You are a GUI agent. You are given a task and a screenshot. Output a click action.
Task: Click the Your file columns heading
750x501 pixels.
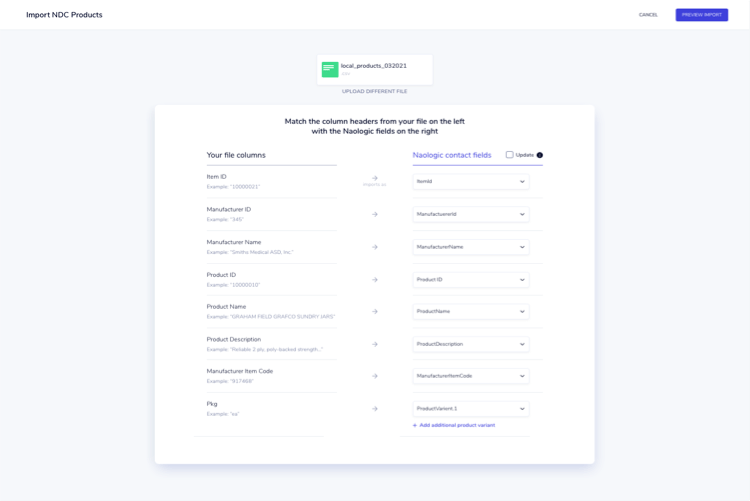(236, 155)
